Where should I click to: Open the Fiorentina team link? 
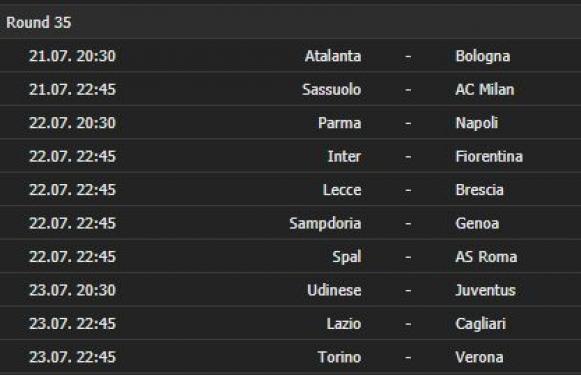489,156
